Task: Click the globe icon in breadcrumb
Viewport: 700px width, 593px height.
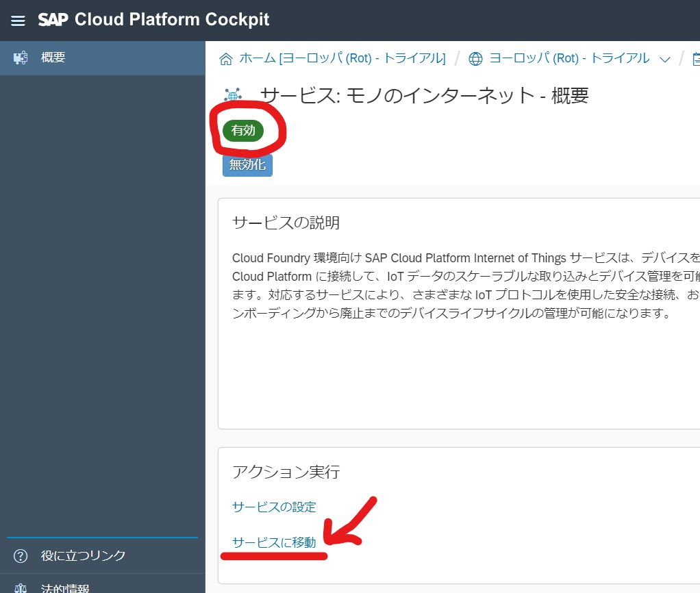Action: coord(475,59)
